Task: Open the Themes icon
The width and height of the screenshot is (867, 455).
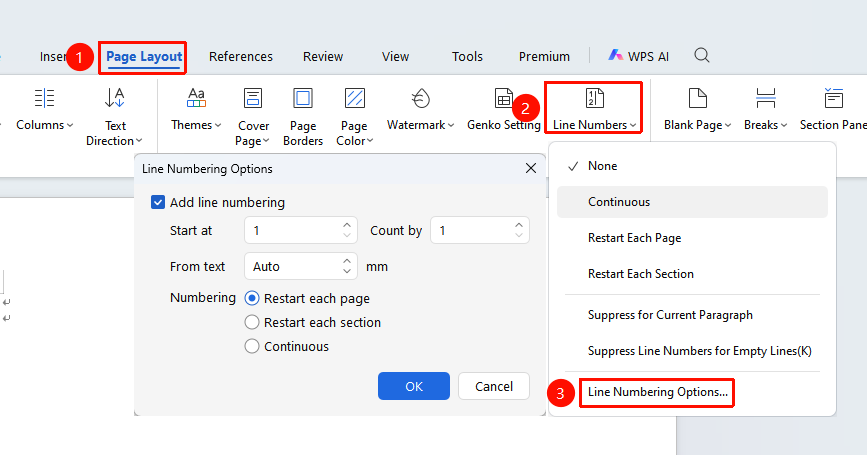Action: pos(196,98)
